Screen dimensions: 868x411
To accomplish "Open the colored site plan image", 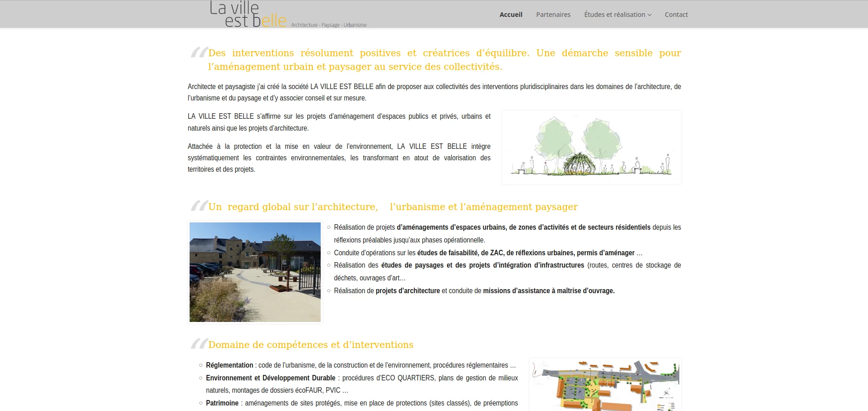I will pos(605,385).
